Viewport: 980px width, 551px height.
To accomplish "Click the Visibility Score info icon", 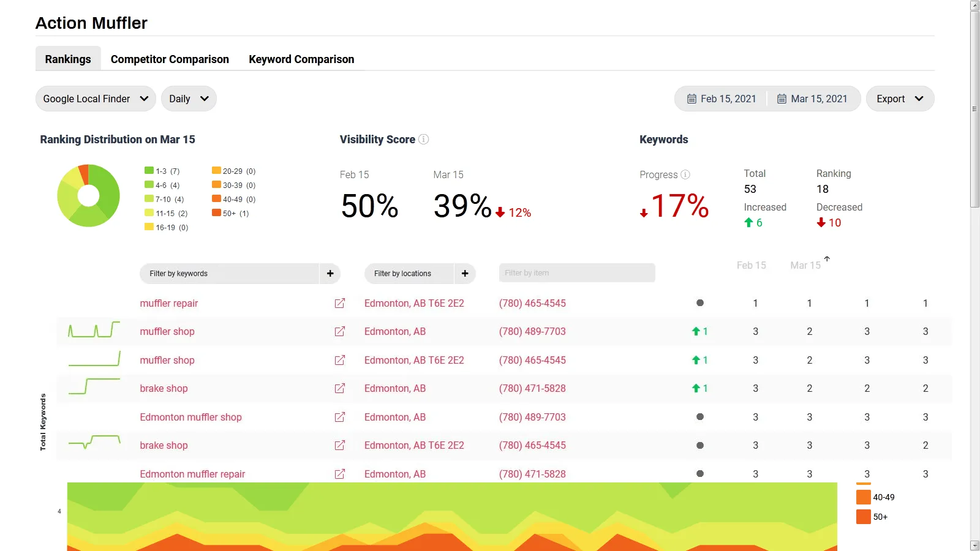I will point(423,140).
